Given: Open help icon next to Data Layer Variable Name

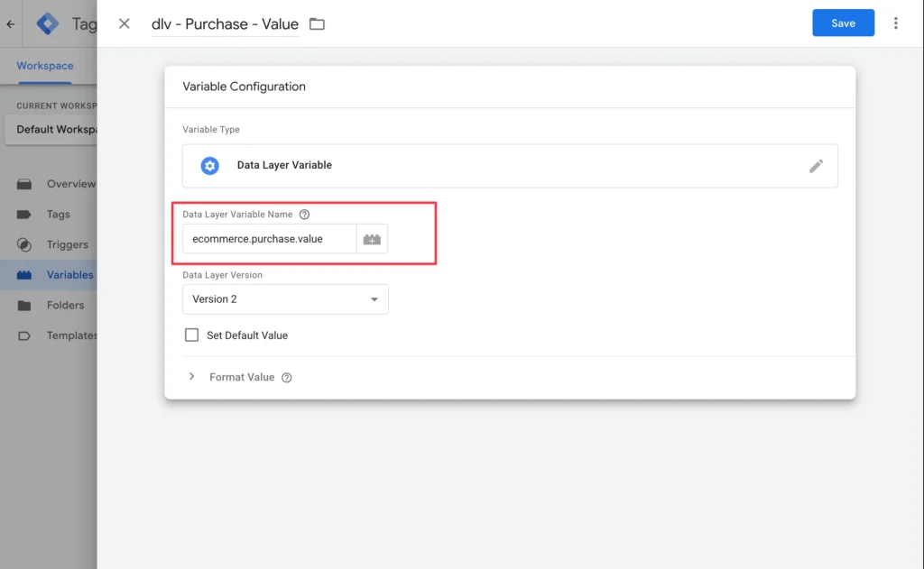Looking at the screenshot, I should pos(304,215).
